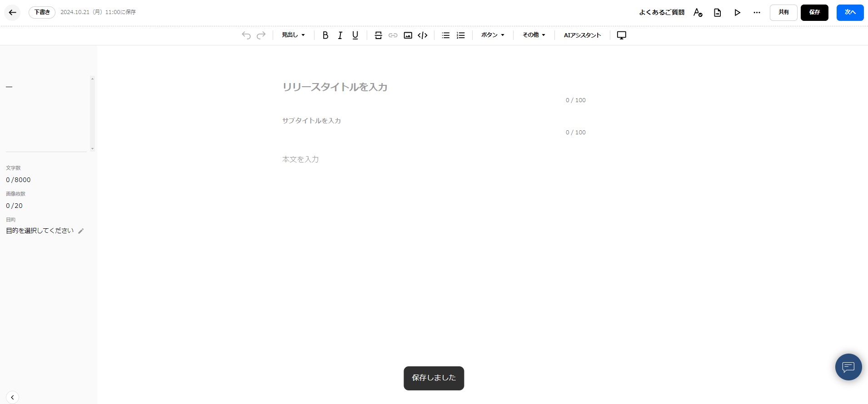Apply bulleted list formatting
The height and width of the screenshot is (404, 868).
446,35
